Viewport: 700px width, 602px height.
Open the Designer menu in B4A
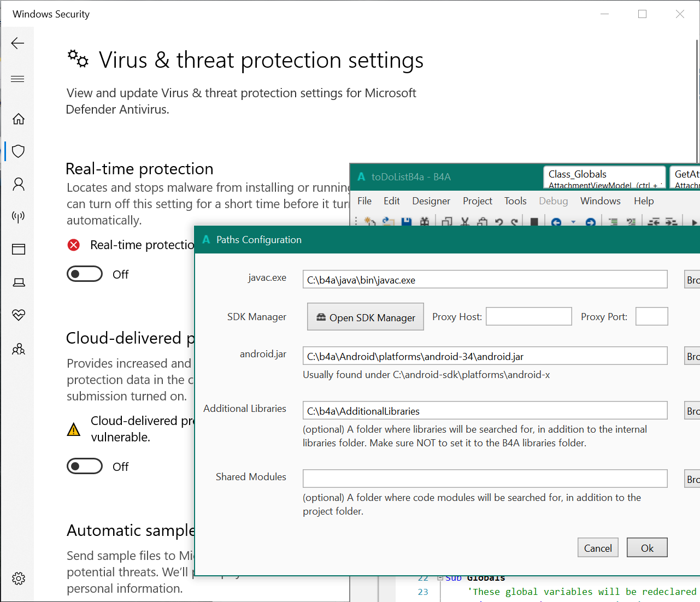431,201
